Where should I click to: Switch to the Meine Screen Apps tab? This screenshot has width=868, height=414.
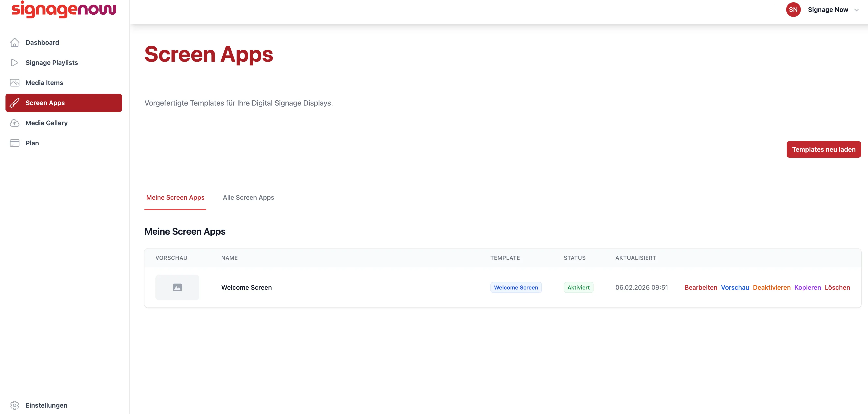click(175, 198)
